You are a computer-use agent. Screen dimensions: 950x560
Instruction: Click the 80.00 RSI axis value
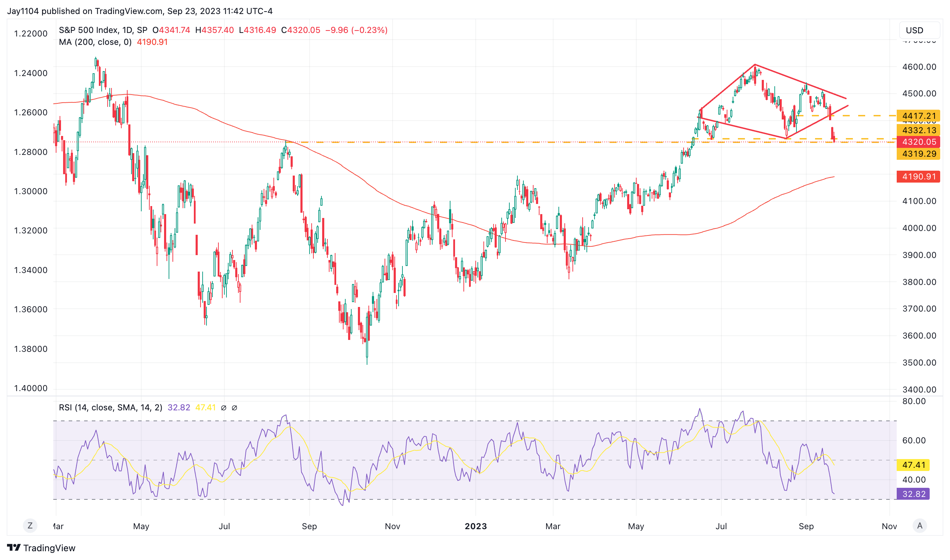click(914, 401)
